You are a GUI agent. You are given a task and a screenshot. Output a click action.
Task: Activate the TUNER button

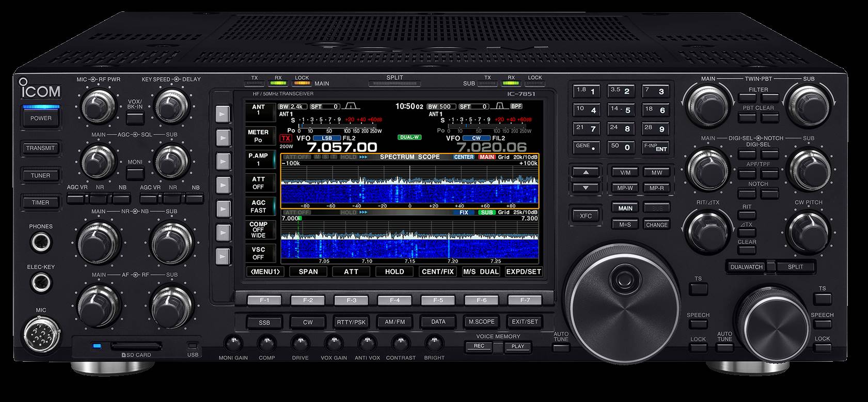[x=41, y=176]
